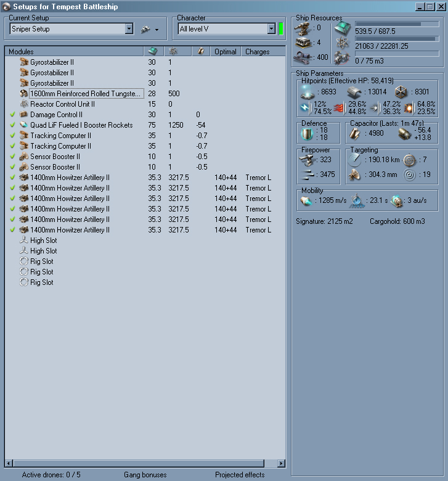Sort by the powergrid column header
Screen dimensions: 448x481
coord(178,52)
